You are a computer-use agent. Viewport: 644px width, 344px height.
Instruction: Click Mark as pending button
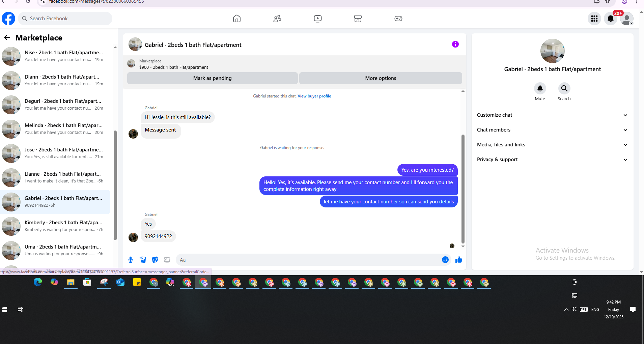pos(212,78)
